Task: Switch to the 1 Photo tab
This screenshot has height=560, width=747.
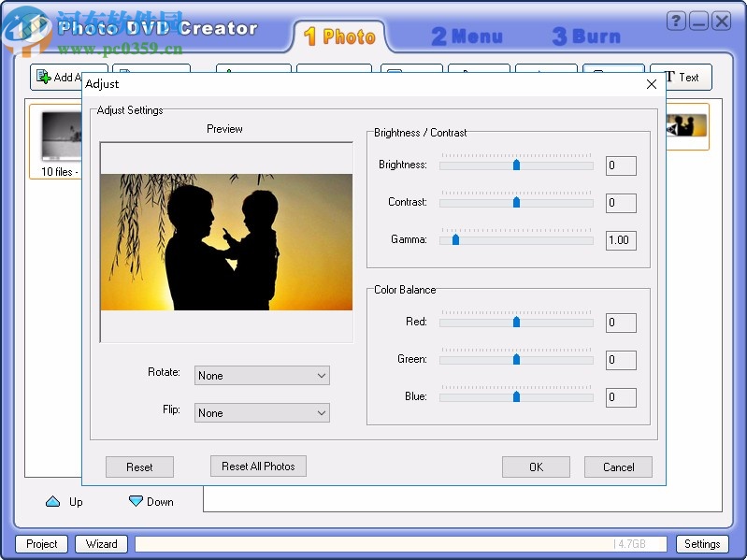Action: point(339,36)
